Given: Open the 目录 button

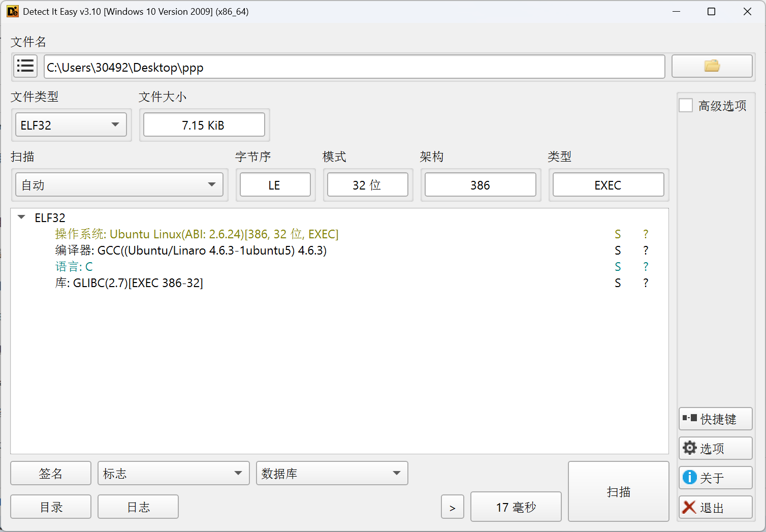Looking at the screenshot, I should [51, 507].
